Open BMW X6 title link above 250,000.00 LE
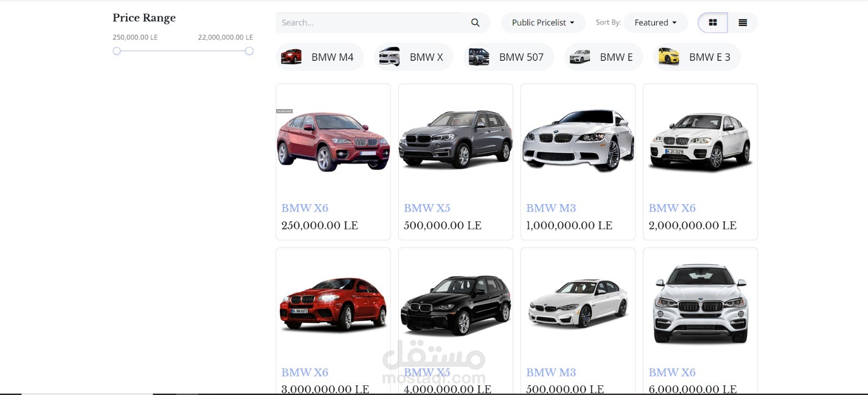 coord(305,208)
